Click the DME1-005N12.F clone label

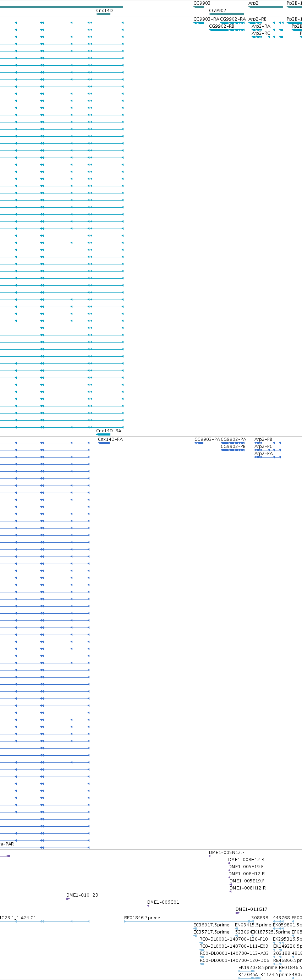227,853
